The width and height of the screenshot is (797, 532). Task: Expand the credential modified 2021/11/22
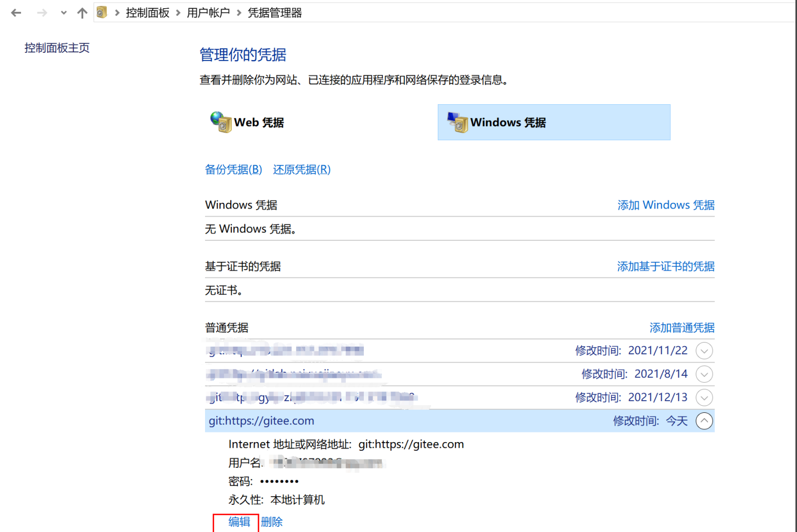pos(705,351)
